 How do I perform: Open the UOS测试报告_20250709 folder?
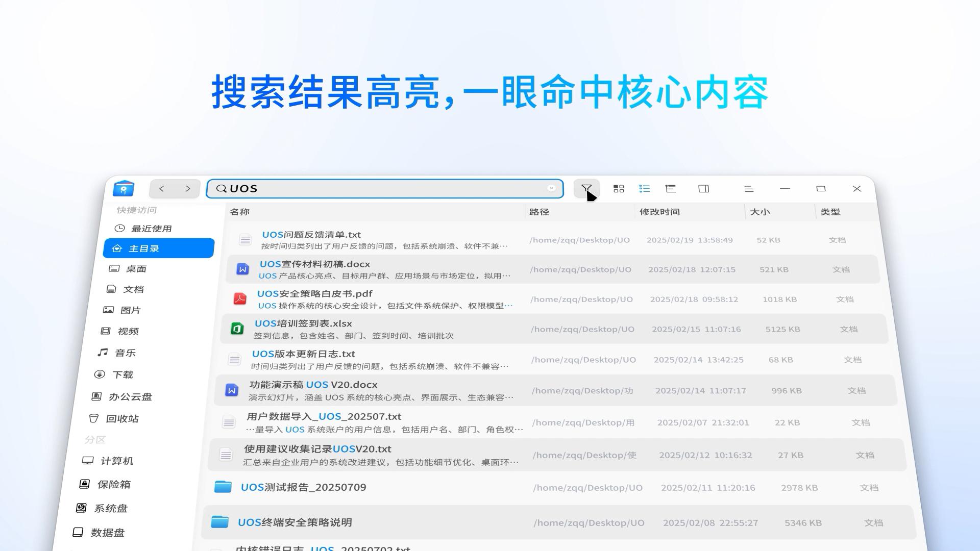pyautogui.click(x=303, y=487)
